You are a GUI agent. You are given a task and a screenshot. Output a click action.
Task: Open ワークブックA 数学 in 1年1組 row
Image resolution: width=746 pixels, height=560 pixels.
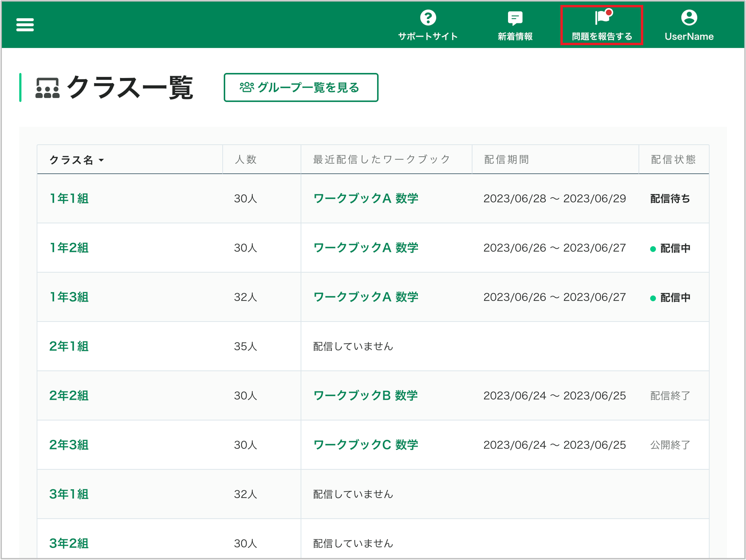point(366,198)
